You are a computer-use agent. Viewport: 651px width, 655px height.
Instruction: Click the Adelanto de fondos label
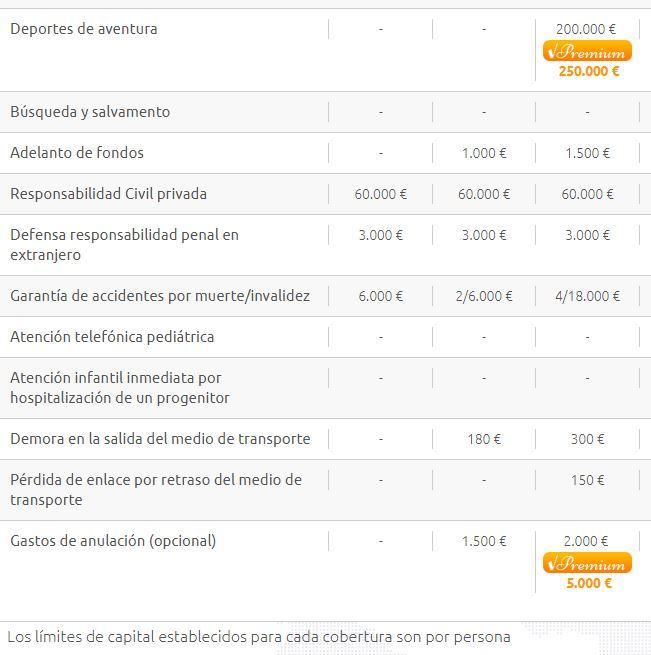[x=77, y=153]
